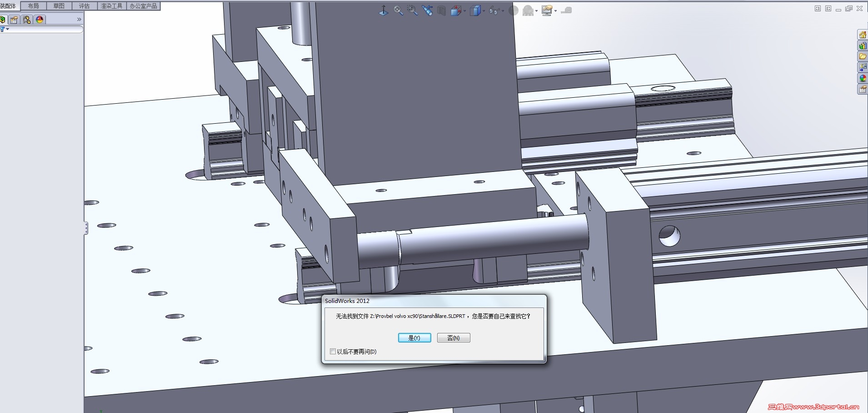
Task: Click the tile-right document window icon
Action: tap(828, 9)
